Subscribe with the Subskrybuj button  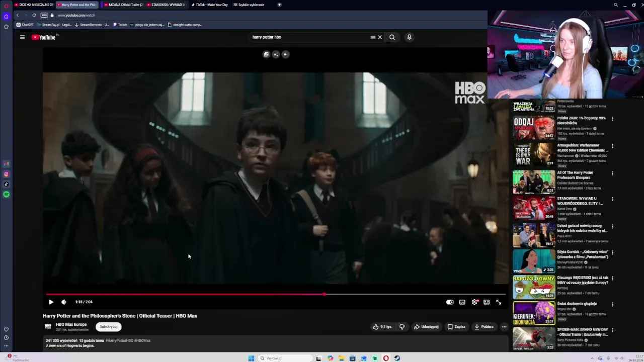click(x=108, y=327)
